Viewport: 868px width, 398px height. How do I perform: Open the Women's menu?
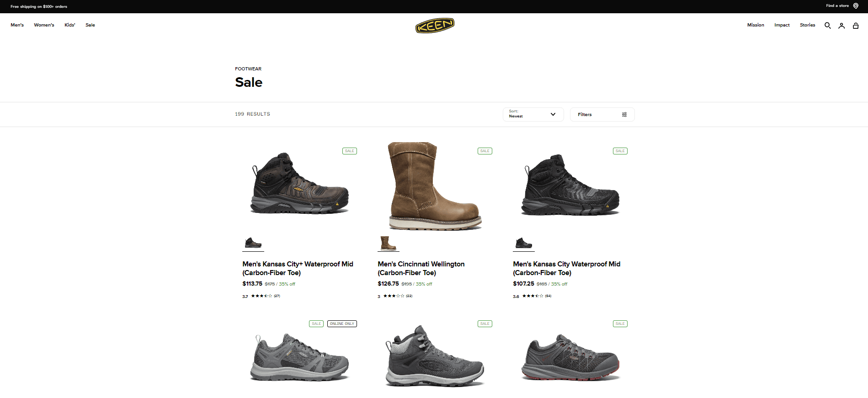click(x=44, y=25)
